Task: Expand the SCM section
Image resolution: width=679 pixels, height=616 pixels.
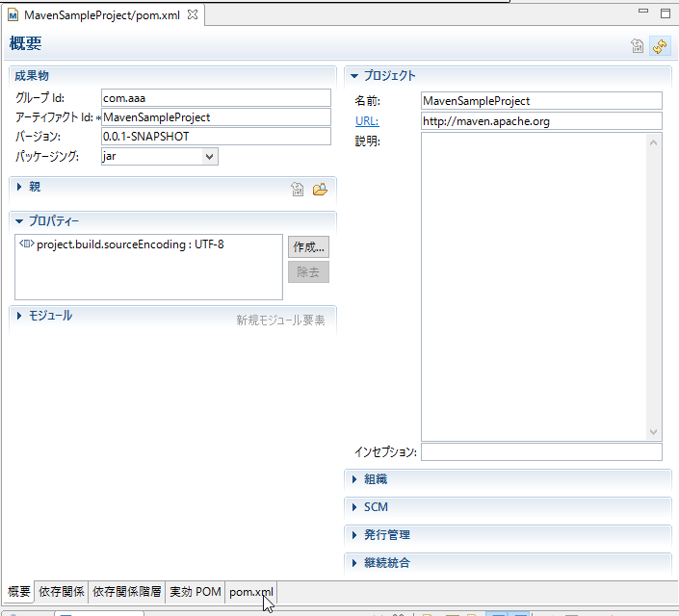Action: click(x=354, y=507)
